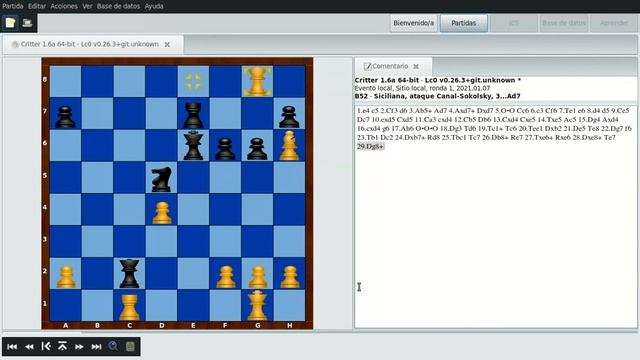Click the Base de datos toolbar button

(x=564, y=23)
